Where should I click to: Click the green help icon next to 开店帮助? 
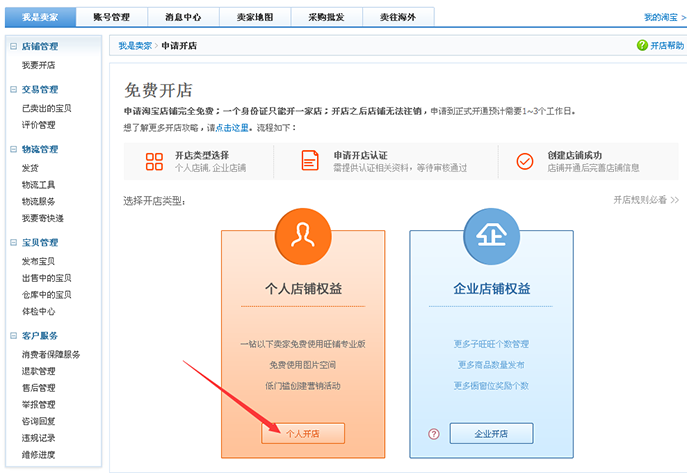tap(642, 45)
